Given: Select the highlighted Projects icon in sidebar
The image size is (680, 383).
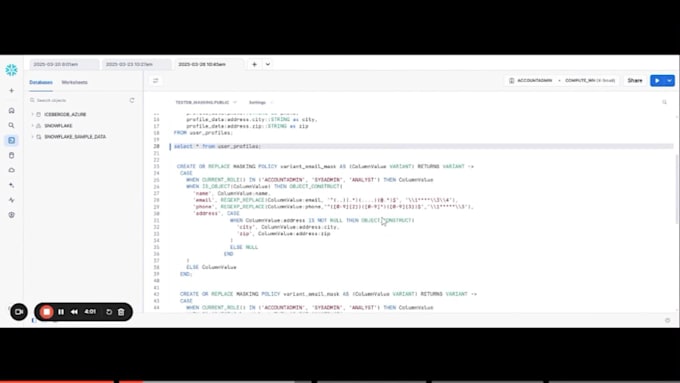Looking at the screenshot, I should tap(12, 140).
